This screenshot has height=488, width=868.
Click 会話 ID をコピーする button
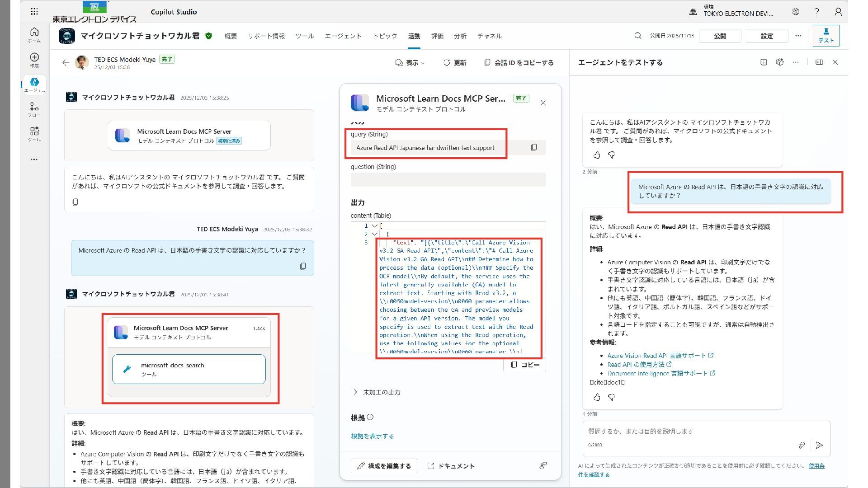click(519, 63)
